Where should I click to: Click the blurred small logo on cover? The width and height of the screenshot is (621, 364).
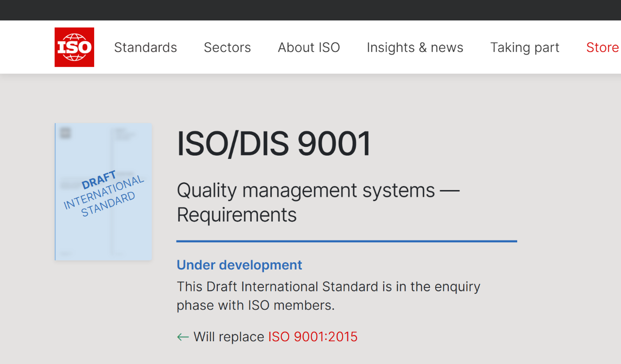pos(65,133)
